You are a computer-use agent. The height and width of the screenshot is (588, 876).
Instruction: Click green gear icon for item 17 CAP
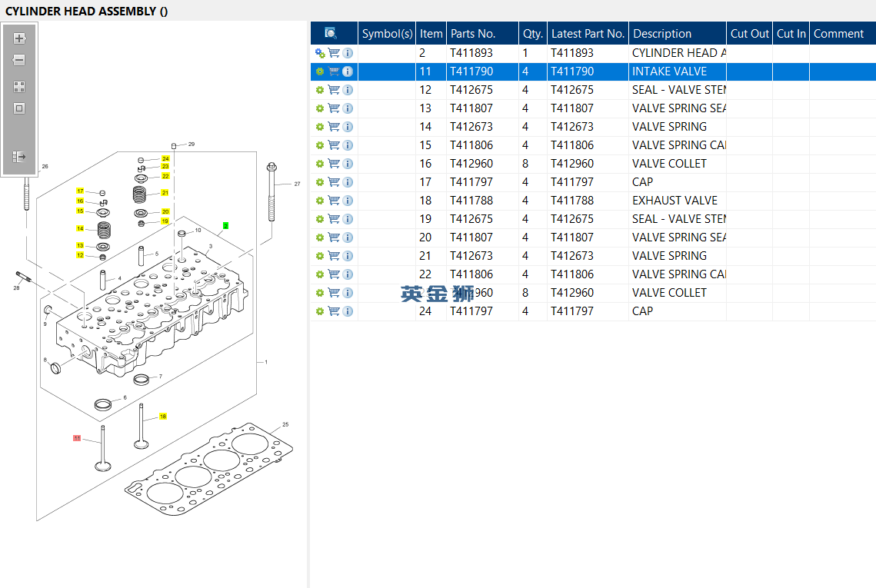pos(320,182)
